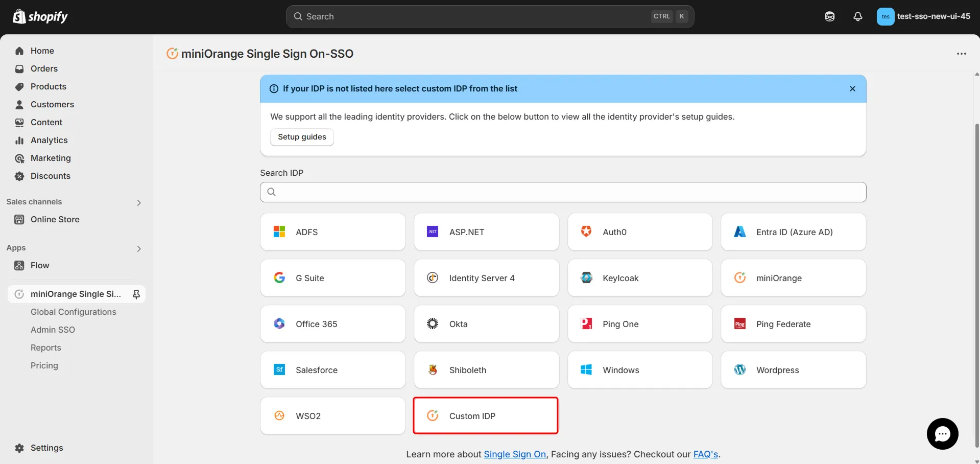Select the miniOrange identity provider card

(793, 278)
